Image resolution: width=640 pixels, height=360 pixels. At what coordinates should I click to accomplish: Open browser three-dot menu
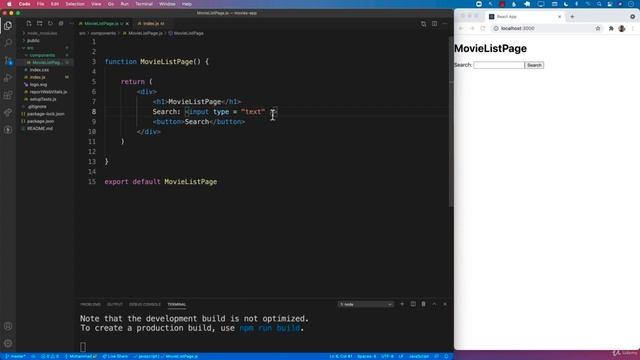click(x=633, y=28)
